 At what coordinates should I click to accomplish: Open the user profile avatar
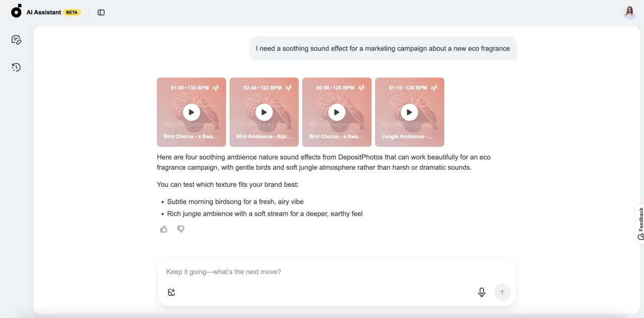(x=630, y=12)
